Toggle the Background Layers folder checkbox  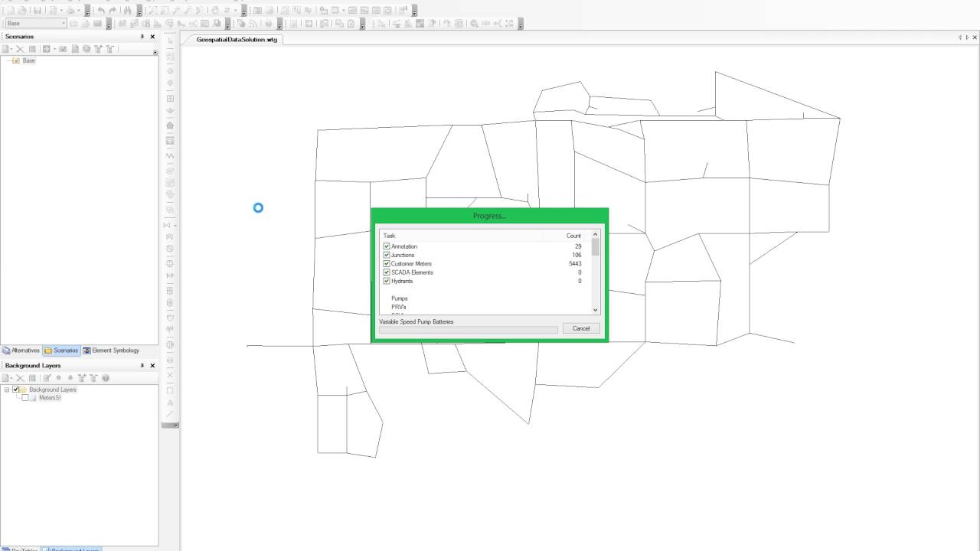point(15,390)
